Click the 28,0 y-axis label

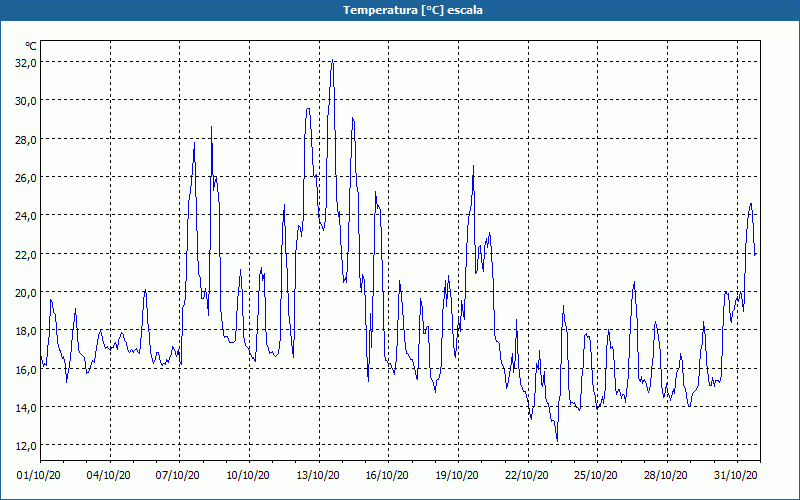coord(25,139)
